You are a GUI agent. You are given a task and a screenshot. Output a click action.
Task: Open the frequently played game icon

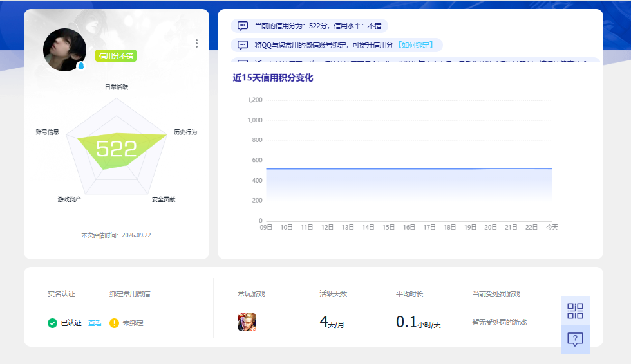point(247,322)
